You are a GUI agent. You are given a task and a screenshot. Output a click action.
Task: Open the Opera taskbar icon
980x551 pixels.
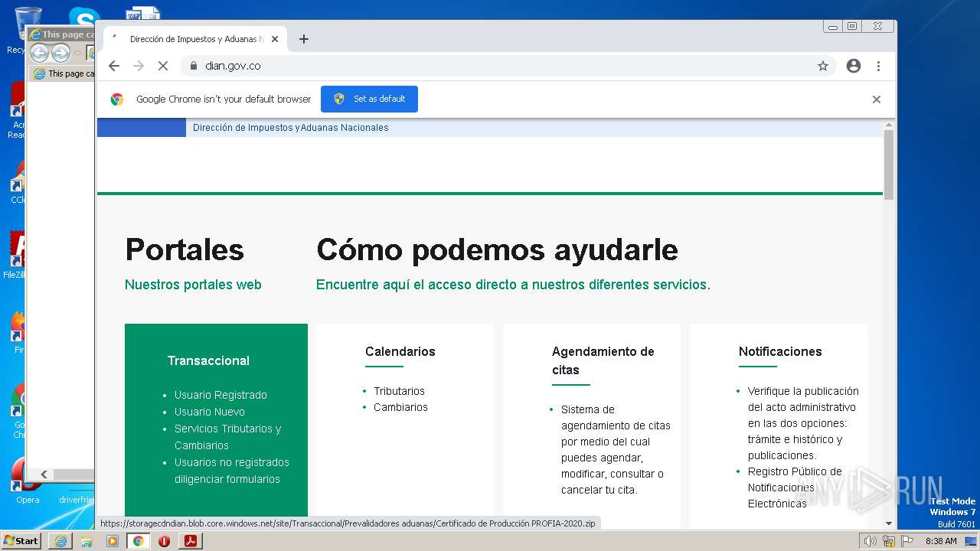164,541
